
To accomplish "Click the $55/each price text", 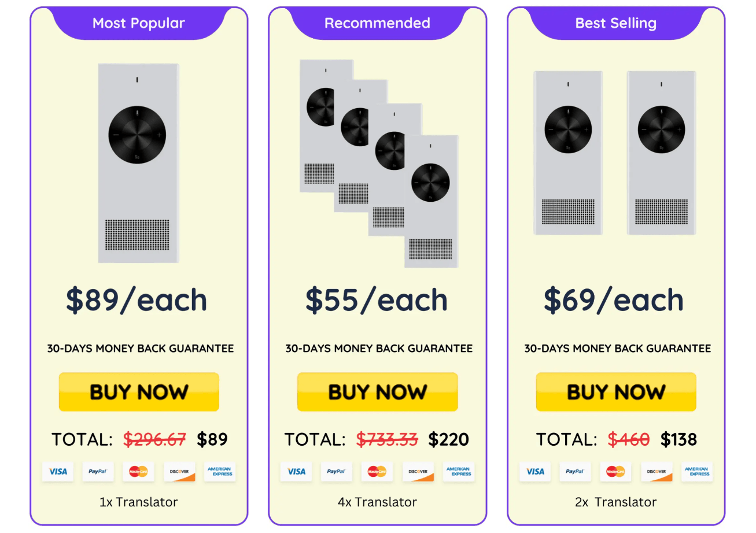I will coord(377,300).
